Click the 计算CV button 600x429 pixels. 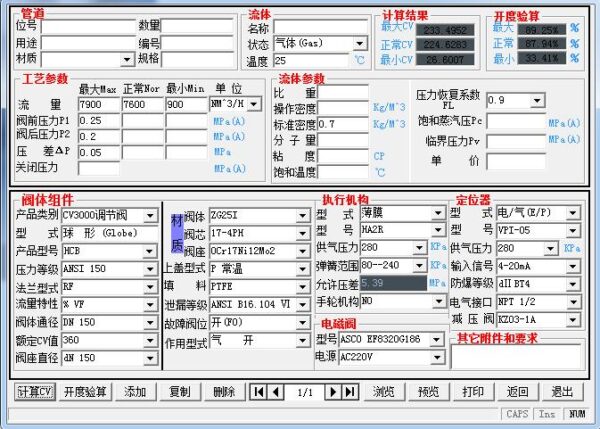35,392
